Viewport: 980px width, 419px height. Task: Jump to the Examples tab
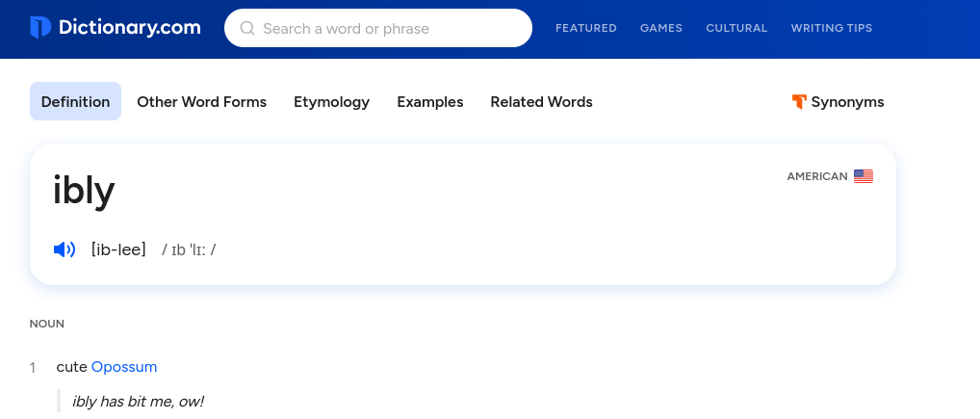[429, 102]
